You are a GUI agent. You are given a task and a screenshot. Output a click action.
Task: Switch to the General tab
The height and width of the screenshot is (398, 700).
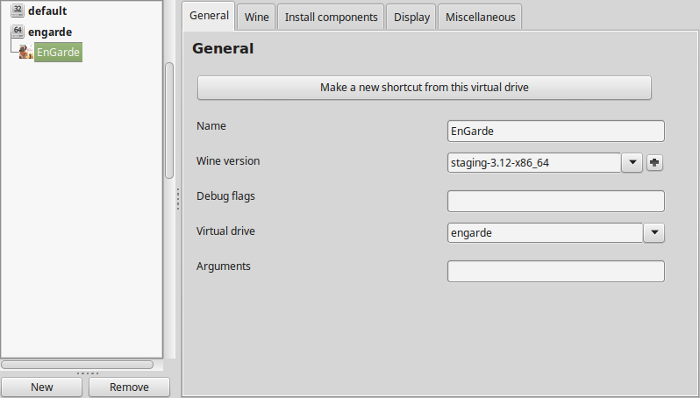pos(208,16)
